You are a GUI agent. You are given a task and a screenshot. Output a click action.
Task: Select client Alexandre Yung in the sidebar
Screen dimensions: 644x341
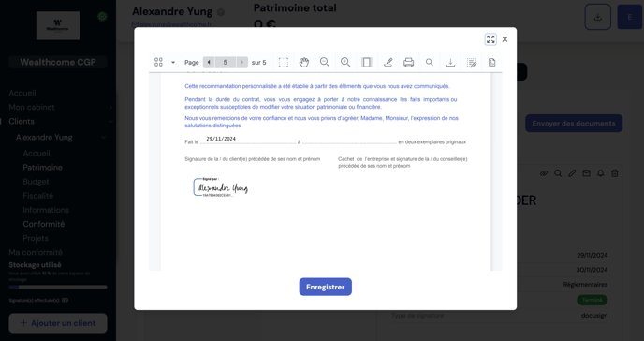tap(44, 137)
